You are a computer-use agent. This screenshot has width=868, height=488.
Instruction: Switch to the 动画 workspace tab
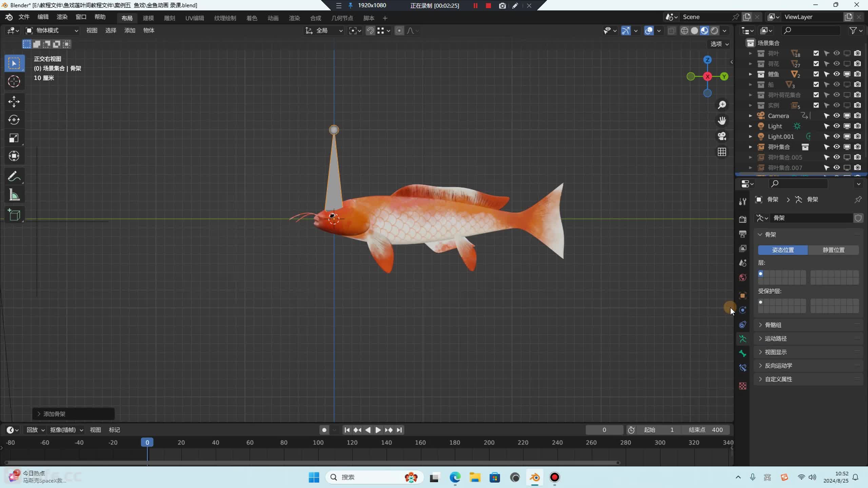(273, 18)
